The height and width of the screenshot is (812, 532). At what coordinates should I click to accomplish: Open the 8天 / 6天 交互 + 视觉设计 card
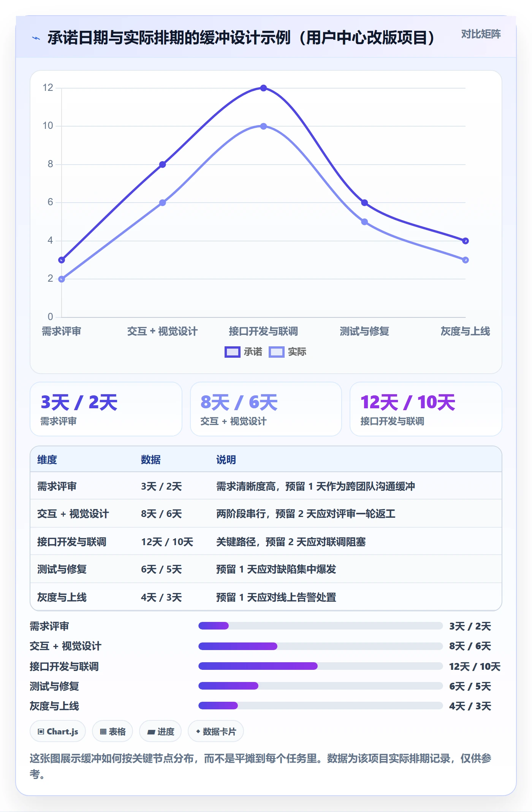266,409
